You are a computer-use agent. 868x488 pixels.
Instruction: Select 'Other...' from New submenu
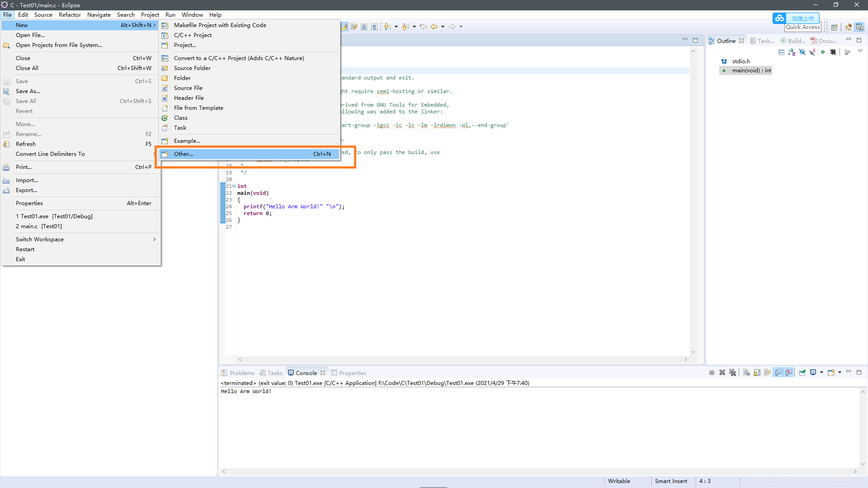click(183, 153)
